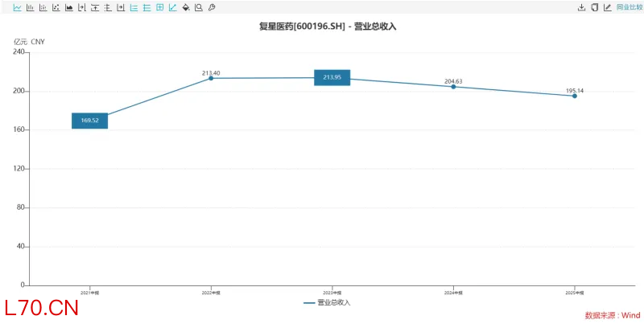The height and width of the screenshot is (324, 644).
Task: Click the magnifier zoom chart icon
Action: (x=199, y=7)
